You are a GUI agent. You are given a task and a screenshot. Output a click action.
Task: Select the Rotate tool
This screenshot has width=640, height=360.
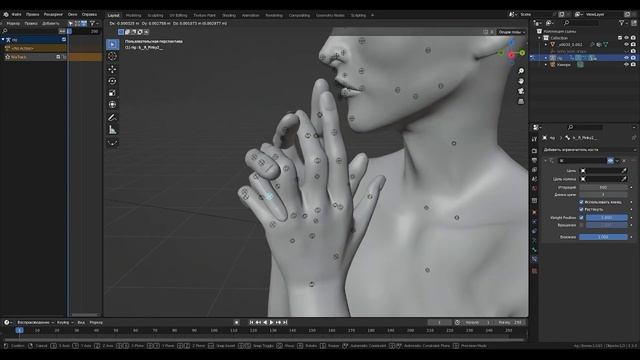click(112, 81)
